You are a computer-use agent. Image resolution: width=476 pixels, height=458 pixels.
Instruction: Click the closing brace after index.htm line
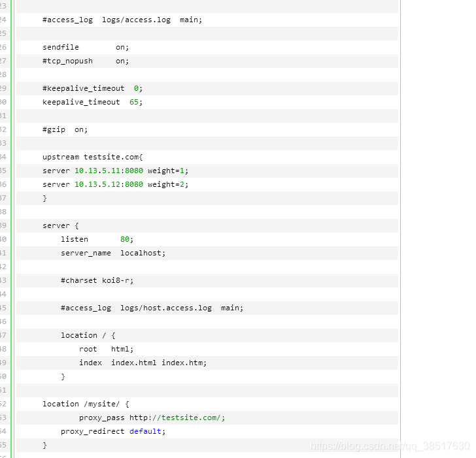(63, 377)
